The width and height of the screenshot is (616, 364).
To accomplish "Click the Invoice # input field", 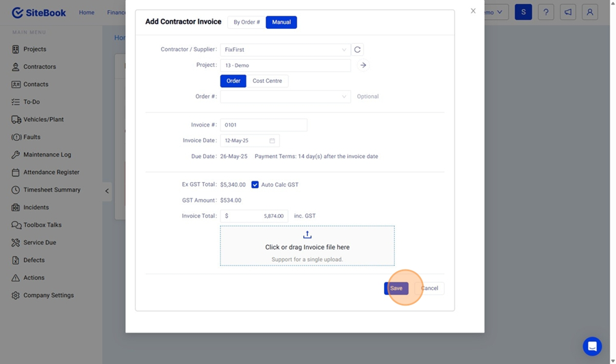I will point(264,125).
